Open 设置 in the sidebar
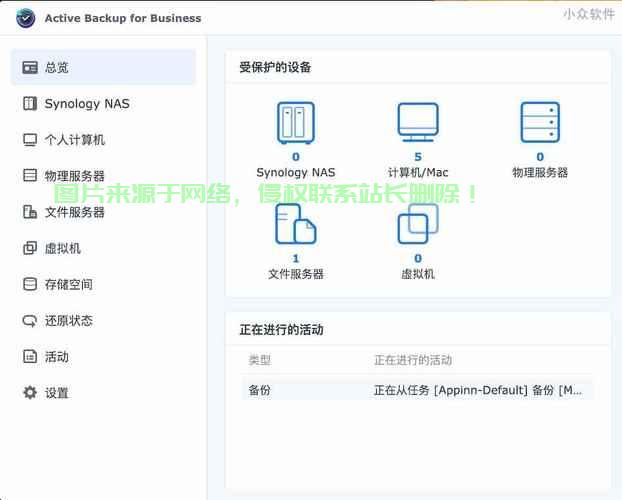The image size is (622, 500). (103, 392)
